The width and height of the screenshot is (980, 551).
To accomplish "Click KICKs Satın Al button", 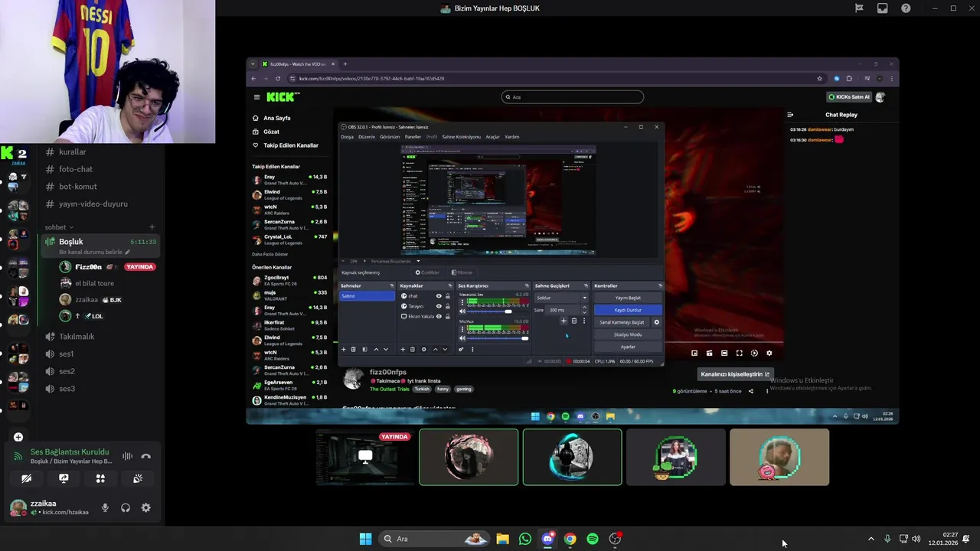I will tap(849, 97).
